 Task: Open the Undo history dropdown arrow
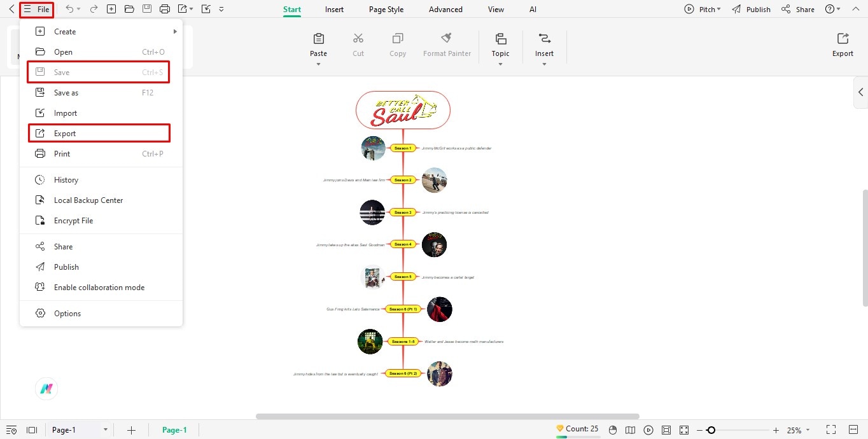click(80, 10)
